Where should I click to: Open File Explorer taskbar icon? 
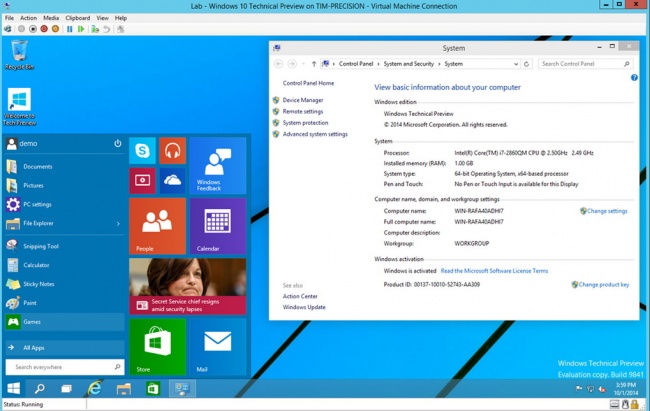[x=124, y=389]
